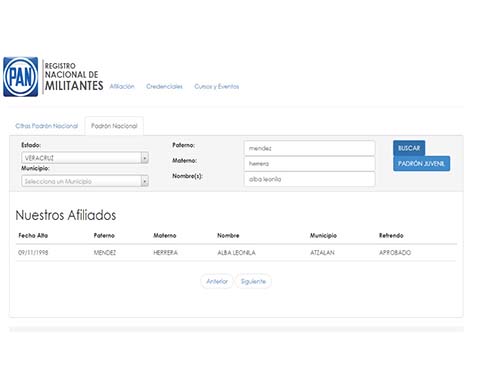
Task: Open the Selecciona un Municipio combo box
Action: click(85, 181)
